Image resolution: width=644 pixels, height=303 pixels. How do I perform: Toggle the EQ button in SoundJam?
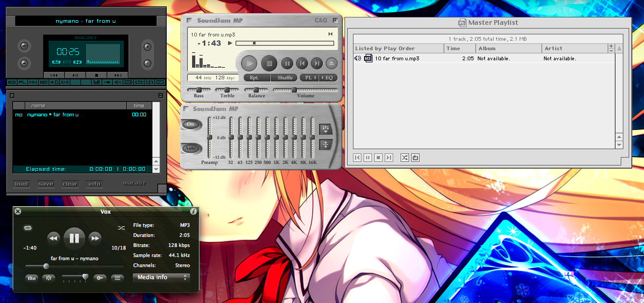point(328,78)
